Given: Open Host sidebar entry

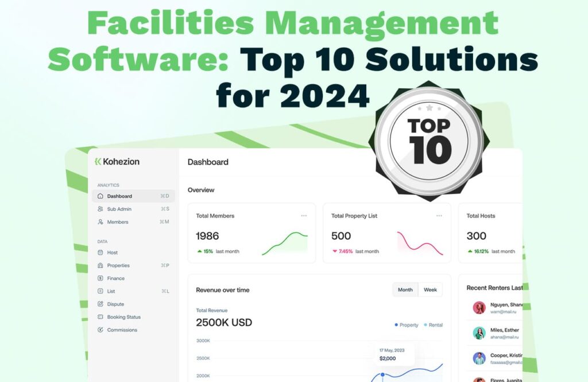Looking at the screenshot, I should tap(133, 252).
